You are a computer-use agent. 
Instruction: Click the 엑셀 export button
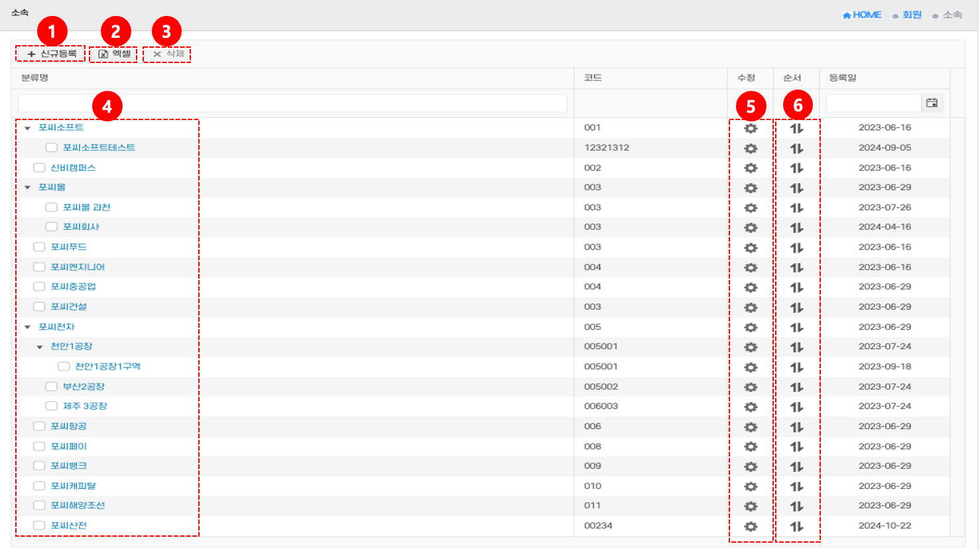pos(114,54)
